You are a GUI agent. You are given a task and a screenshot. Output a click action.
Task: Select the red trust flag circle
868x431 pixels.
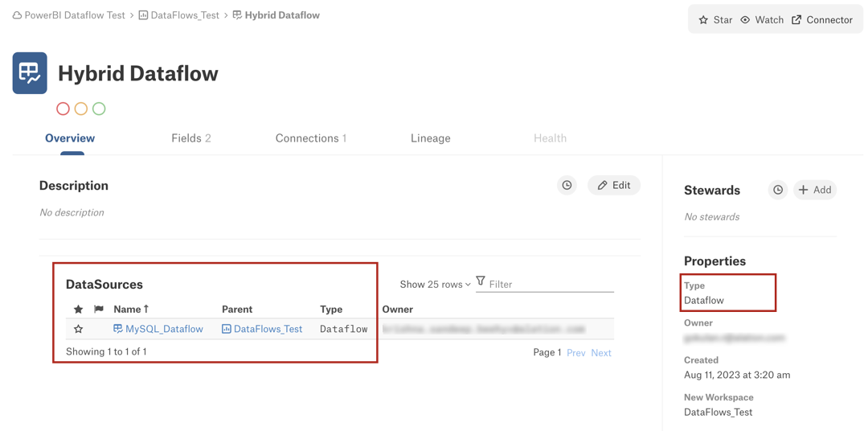63,109
